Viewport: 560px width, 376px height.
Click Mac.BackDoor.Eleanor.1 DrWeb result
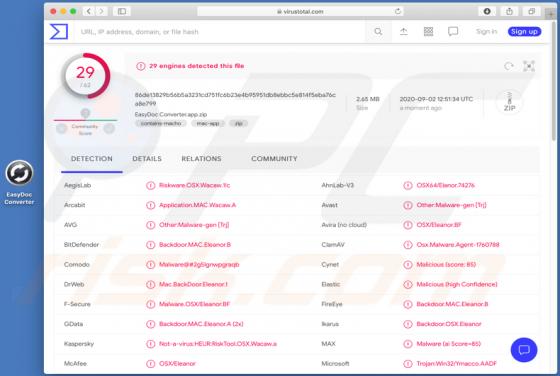193,284
